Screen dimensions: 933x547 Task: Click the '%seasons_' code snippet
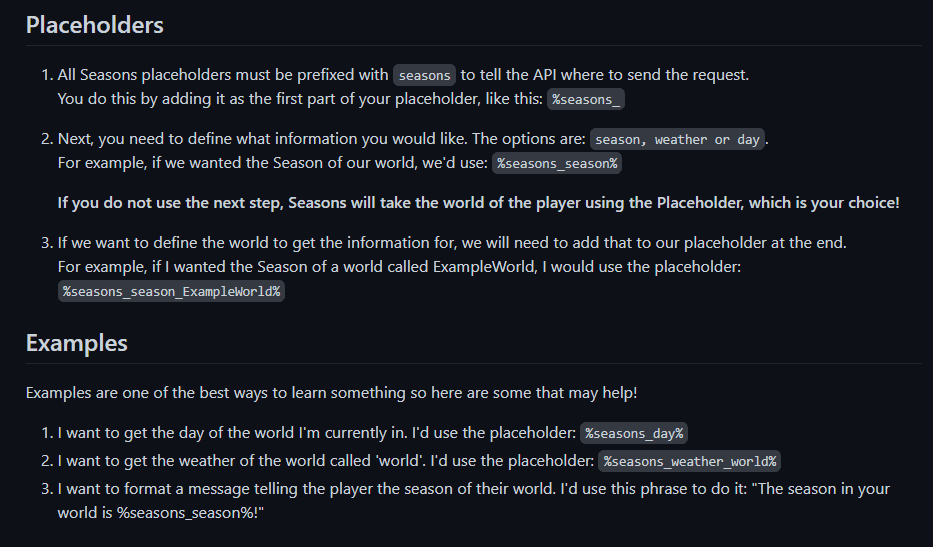[588, 99]
